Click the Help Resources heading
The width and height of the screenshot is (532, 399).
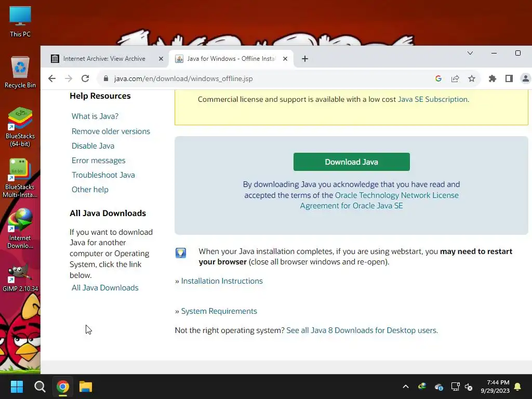(100, 96)
